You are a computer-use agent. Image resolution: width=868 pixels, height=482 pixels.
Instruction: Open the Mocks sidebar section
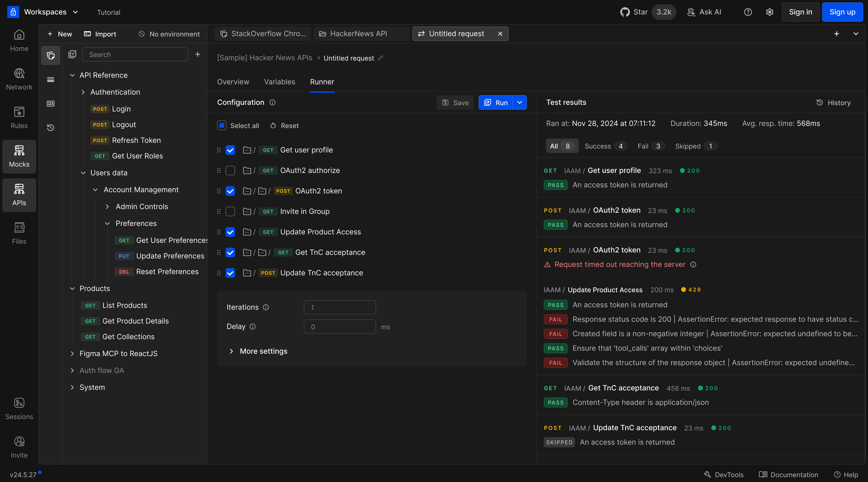click(x=19, y=157)
